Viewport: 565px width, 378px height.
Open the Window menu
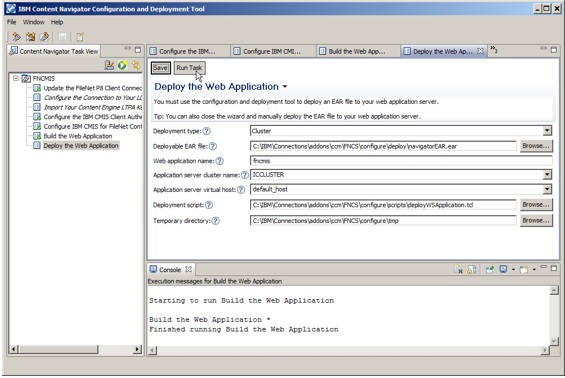pos(34,22)
